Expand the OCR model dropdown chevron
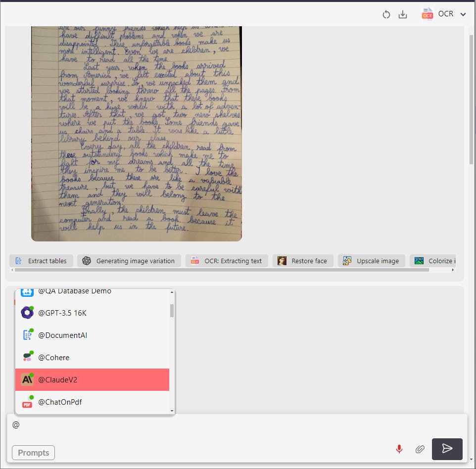 (x=463, y=14)
